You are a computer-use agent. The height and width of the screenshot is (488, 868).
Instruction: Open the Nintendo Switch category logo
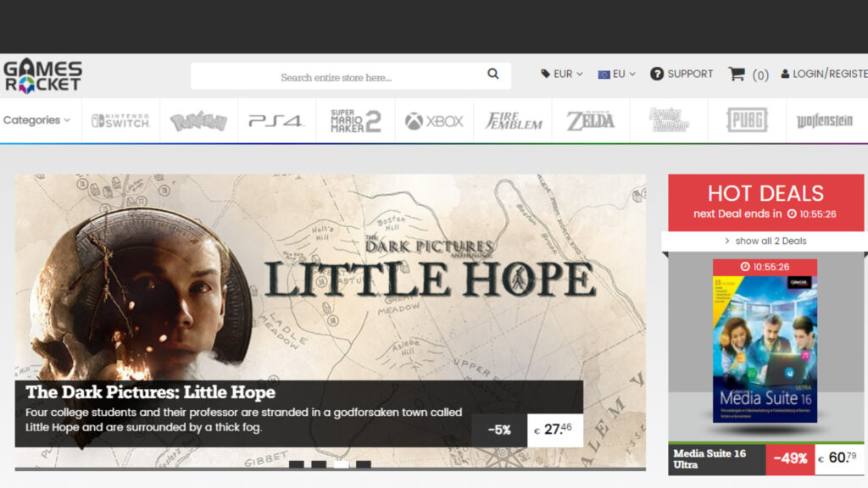tap(120, 121)
